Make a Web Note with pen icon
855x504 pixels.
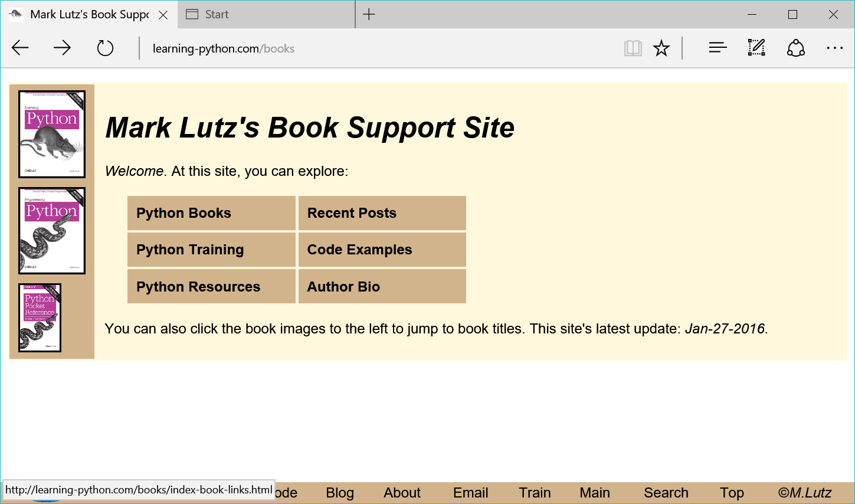point(756,48)
